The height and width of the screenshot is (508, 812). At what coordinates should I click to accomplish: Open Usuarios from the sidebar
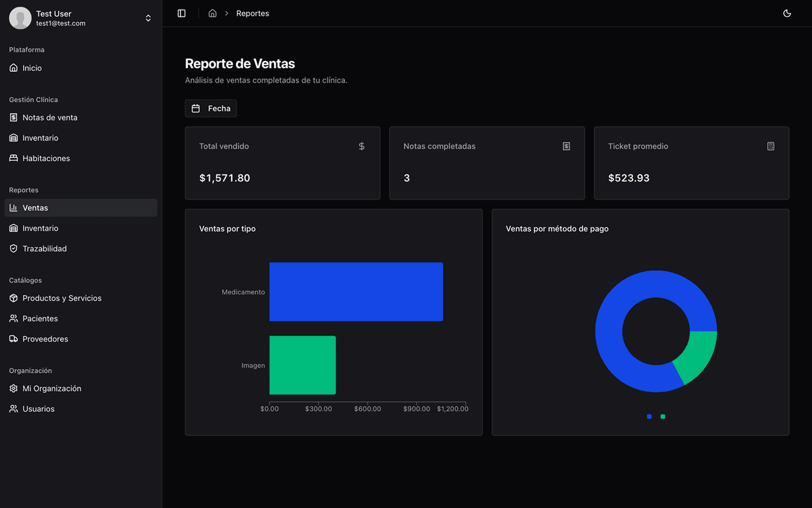click(x=38, y=409)
